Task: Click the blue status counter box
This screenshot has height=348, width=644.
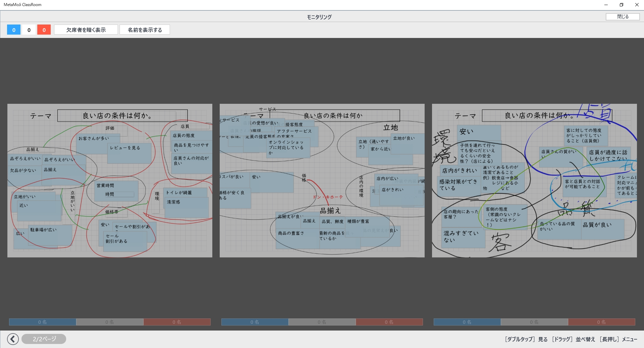Action: (14, 30)
